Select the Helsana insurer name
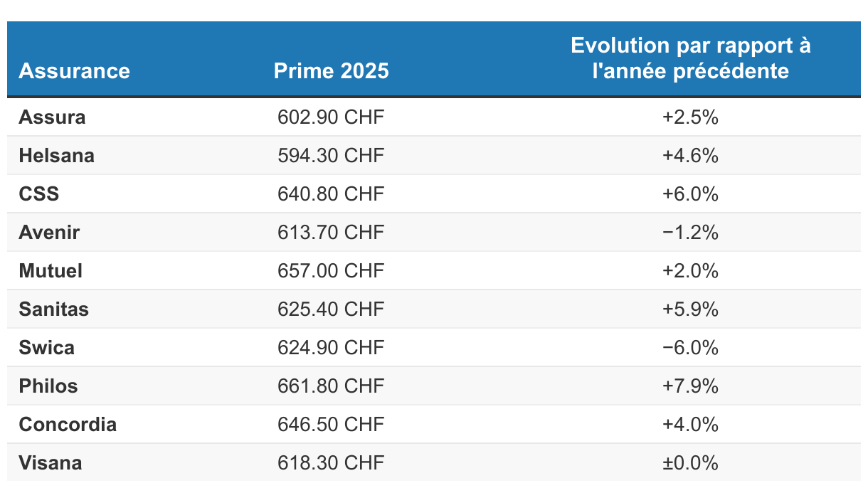 (56, 156)
